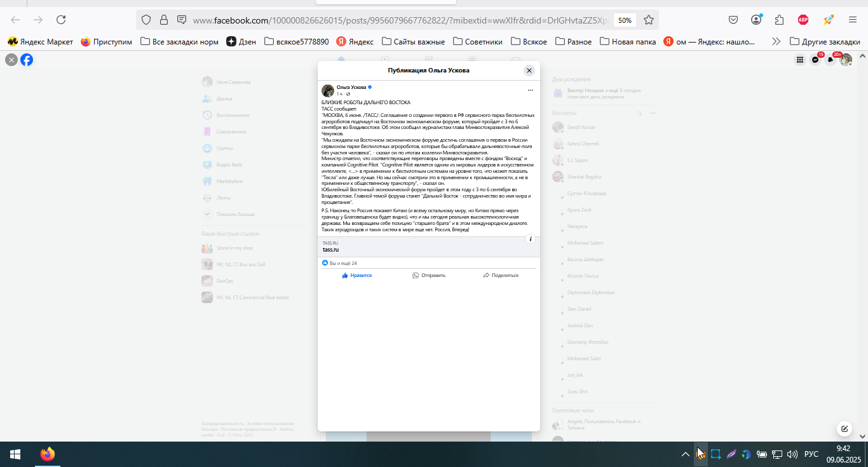Click Поделиться share button
The image size is (868, 467).
[501, 275]
